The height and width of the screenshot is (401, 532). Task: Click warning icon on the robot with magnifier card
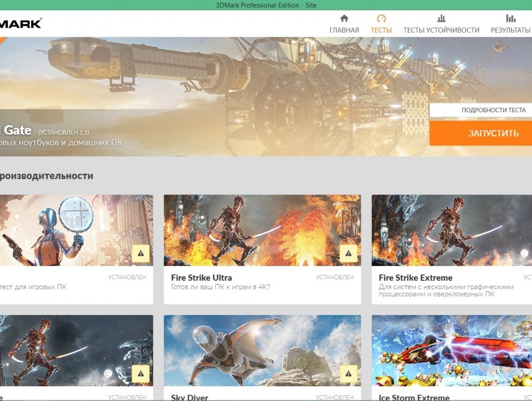(141, 253)
